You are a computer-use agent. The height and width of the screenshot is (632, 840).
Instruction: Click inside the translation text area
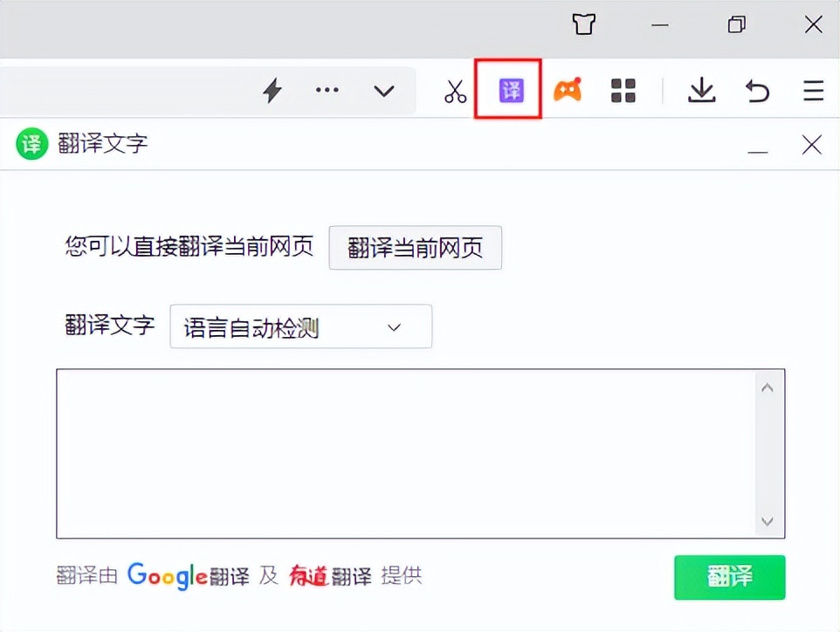tap(402, 454)
